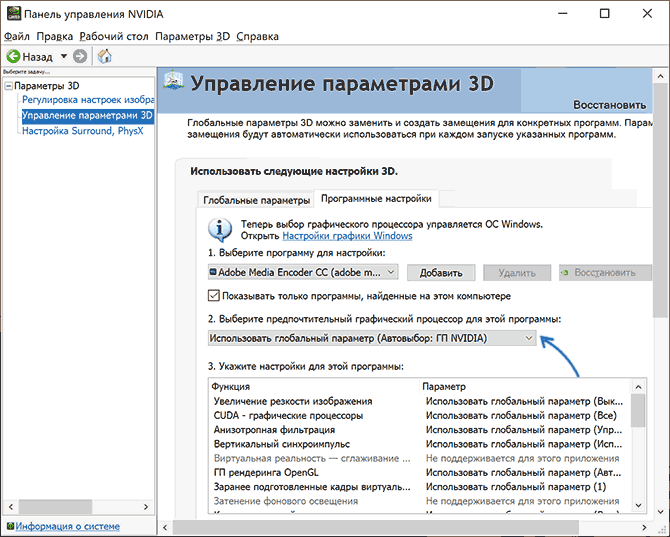Click the settings list vertical scrollbar thumb

click(638, 411)
